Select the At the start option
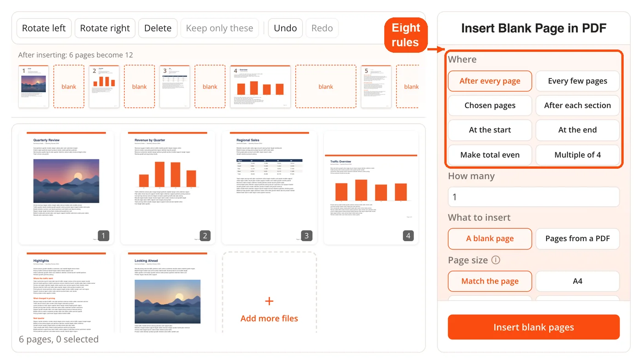 point(490,130)
